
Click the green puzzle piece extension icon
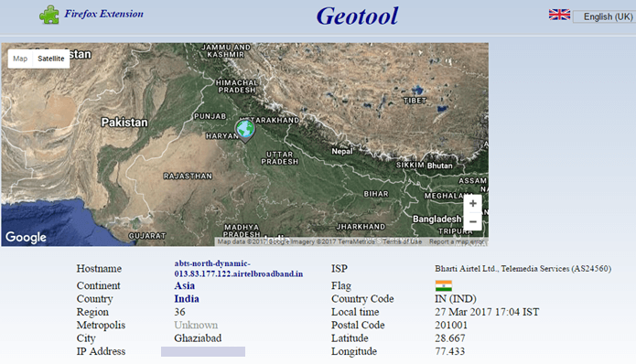49,15
